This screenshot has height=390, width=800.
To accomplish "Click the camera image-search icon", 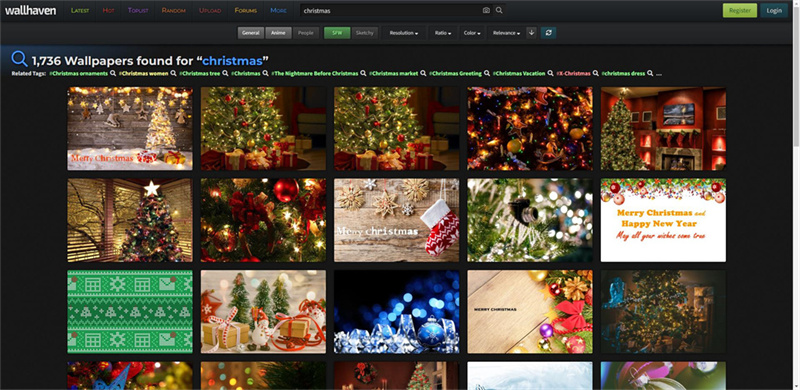I will point(486,10).
